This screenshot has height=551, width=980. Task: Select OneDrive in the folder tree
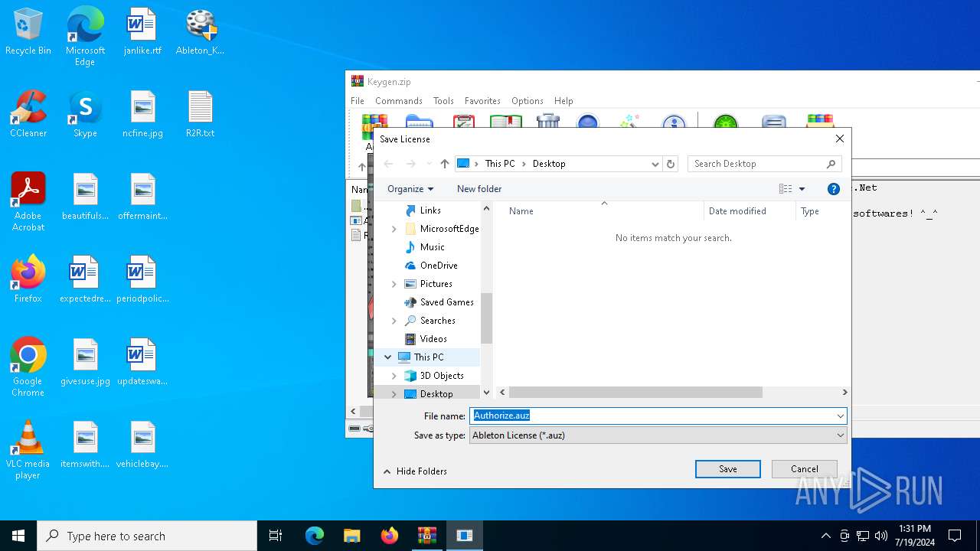[438, 266]
